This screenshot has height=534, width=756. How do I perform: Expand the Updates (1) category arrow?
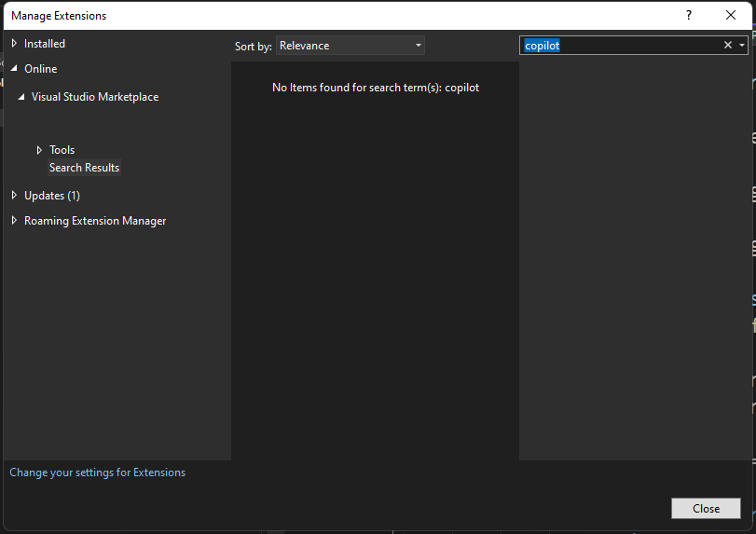14,195
